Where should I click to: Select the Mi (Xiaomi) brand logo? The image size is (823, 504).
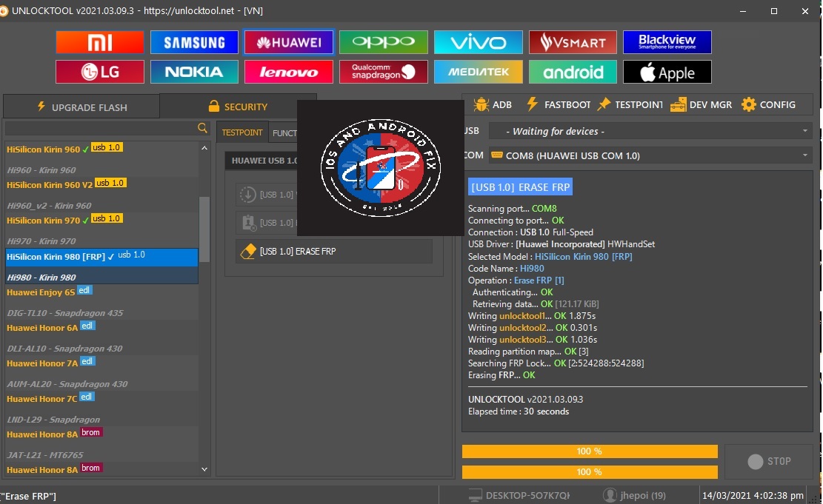[100, 42]
